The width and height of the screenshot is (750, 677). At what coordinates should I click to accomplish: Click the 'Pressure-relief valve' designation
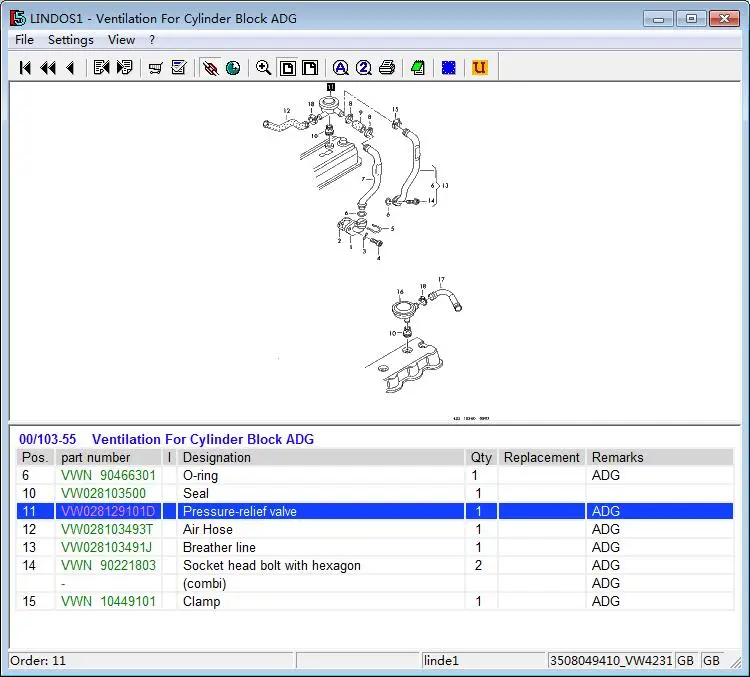[240, 511]
